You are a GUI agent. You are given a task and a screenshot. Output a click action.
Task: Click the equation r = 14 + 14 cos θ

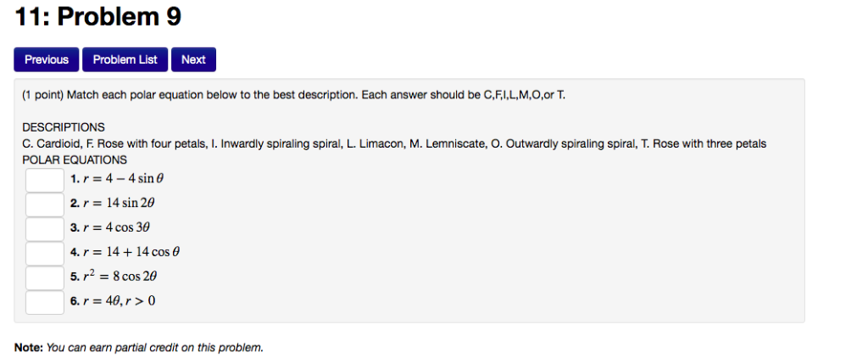pos(131,252)
